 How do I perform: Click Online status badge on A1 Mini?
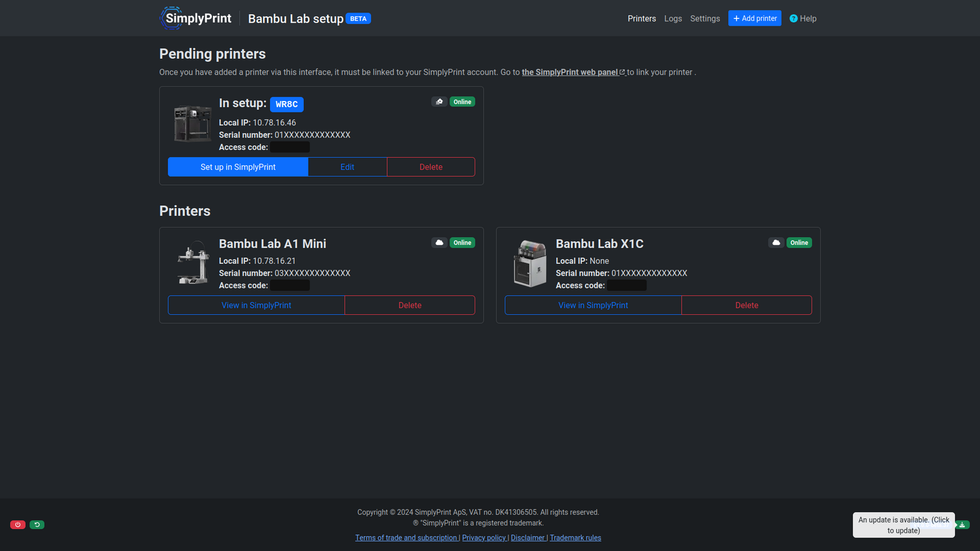(462, 242)
